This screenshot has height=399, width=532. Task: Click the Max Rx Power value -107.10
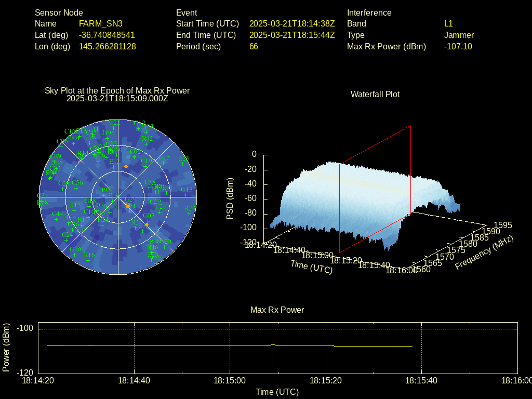tap(458, 47)
